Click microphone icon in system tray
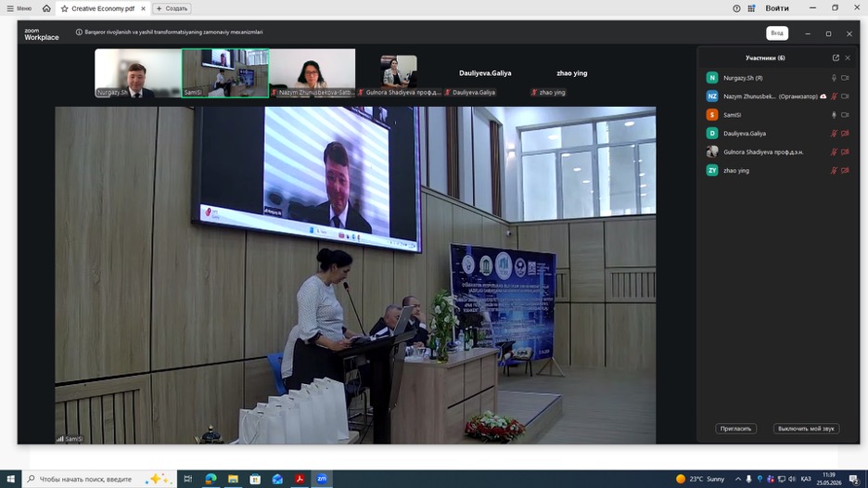 point(748,479)
